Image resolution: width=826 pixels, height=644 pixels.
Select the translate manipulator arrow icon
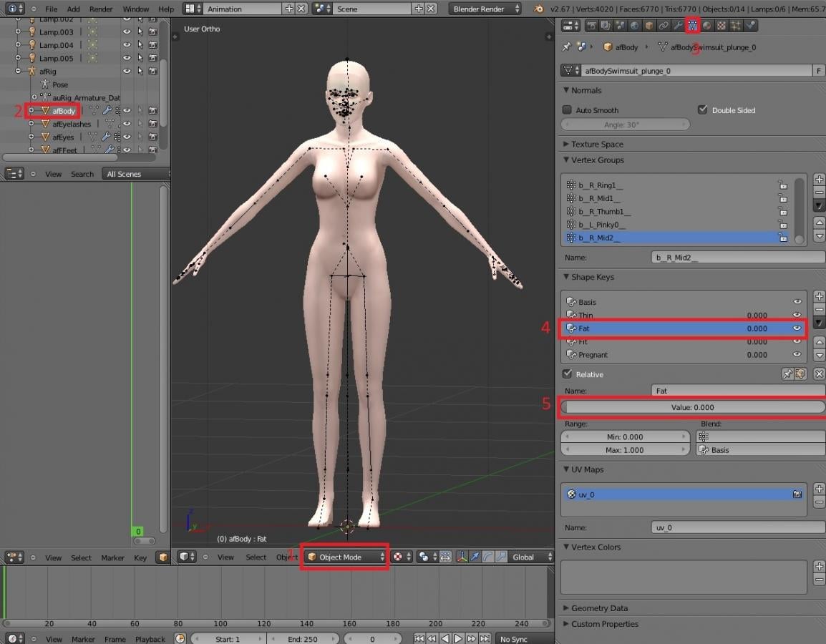click(475, 557)
